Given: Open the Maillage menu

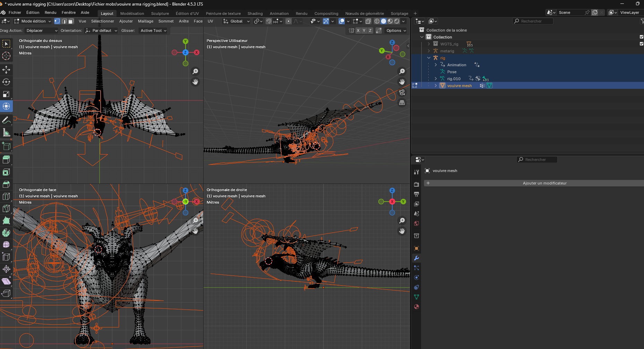Looking at the screenshot, I should (146, 21).
